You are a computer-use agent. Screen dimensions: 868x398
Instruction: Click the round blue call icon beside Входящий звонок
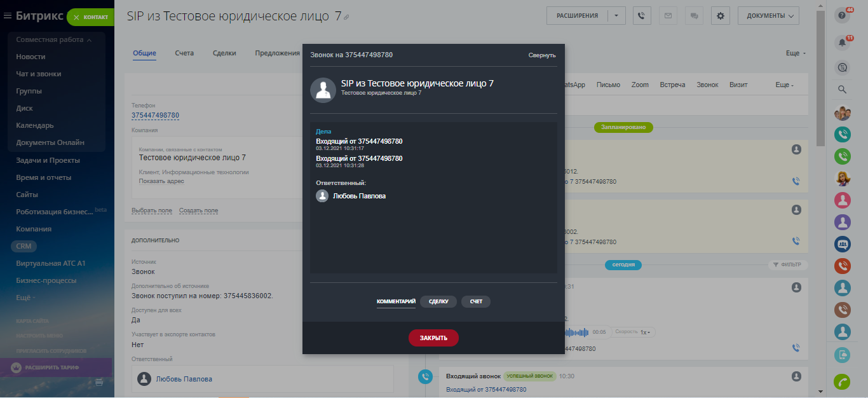click(425, 377)
